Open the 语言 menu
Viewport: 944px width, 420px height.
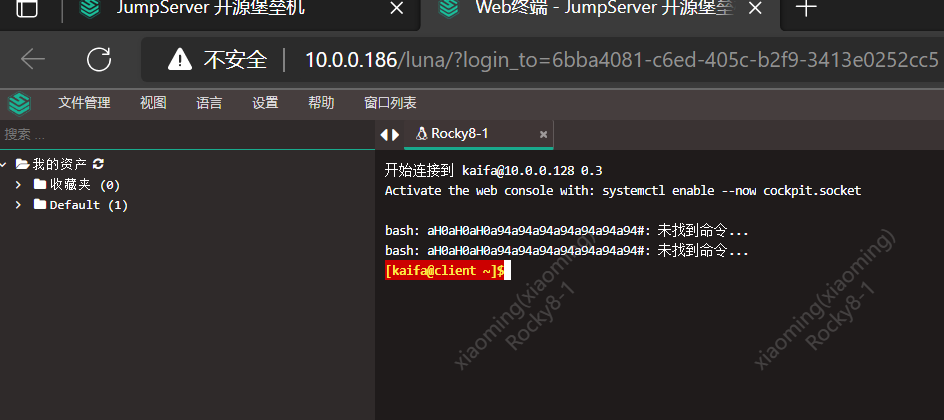[x=209, y=103]
